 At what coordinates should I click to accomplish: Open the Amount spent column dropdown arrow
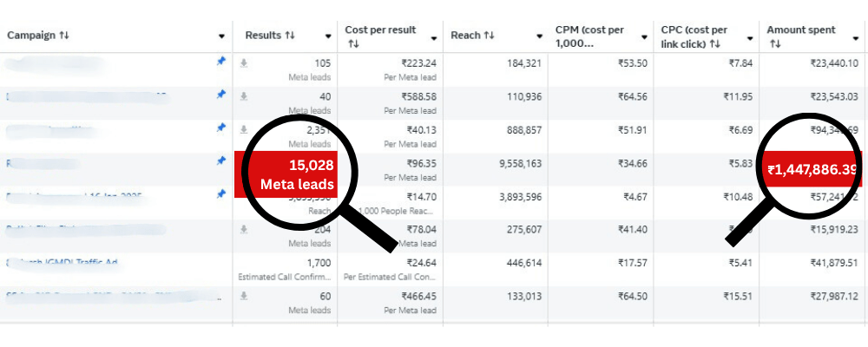(x=856, y=37)
